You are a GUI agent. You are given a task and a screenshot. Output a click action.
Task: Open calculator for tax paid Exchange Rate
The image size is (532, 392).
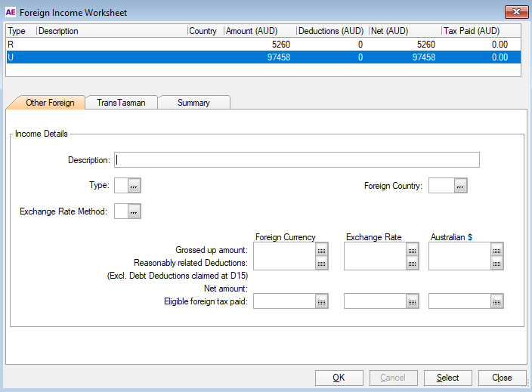click(412, 301)
